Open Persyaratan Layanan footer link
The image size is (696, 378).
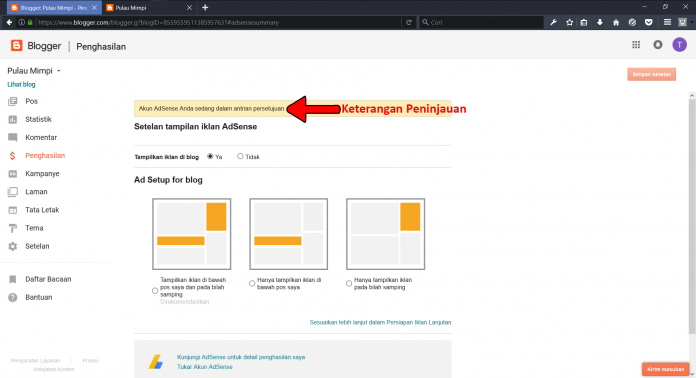tap(35, 361)
